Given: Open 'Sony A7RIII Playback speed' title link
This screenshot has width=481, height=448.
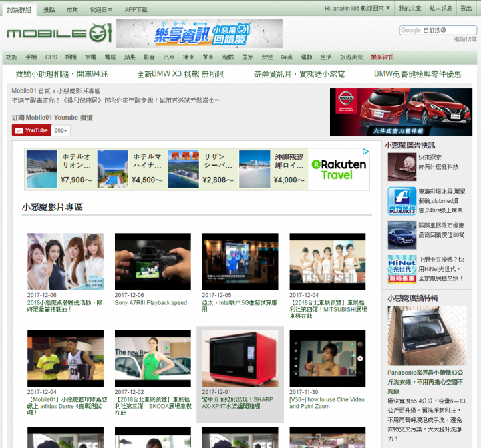Looking at the screenshot, I should (x=150, y=302).
